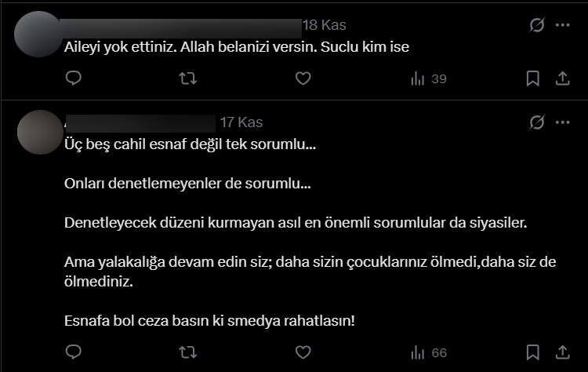Open Grok icon on 17 Kas tweet

pyautogui.click(x=537, y=122)
